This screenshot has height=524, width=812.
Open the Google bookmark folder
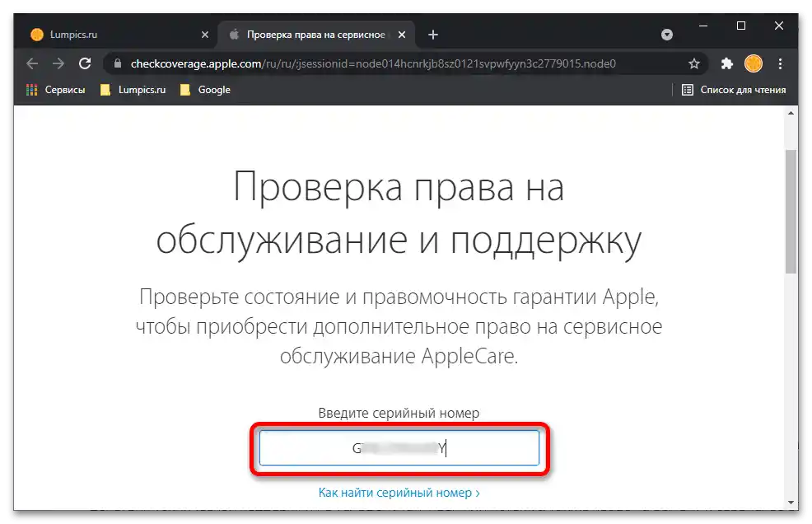(205, 90)
